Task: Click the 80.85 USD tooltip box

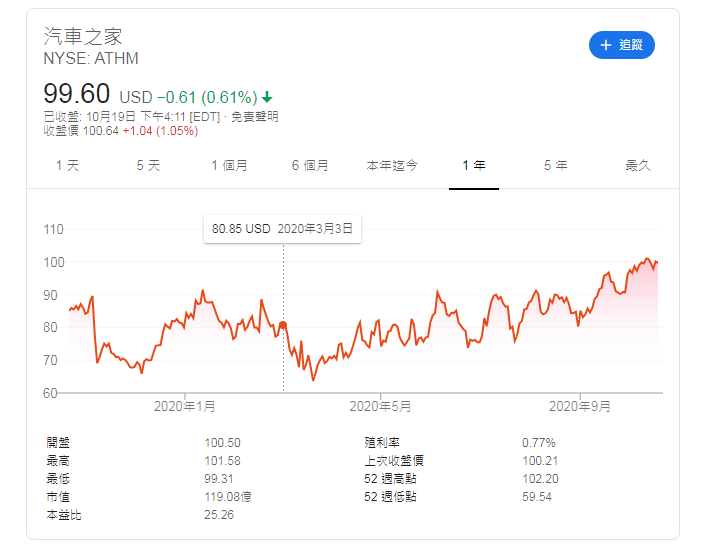Action: (x=282, y=229)
